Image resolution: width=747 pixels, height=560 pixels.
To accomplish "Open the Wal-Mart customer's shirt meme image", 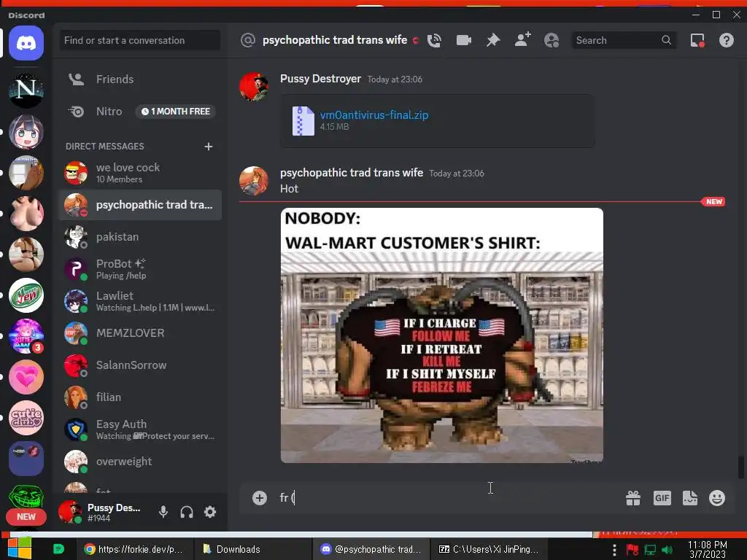I will pos(441,335).
